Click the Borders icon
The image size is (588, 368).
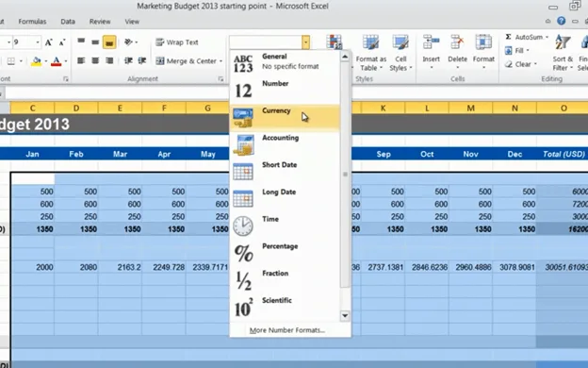[11, 60]
